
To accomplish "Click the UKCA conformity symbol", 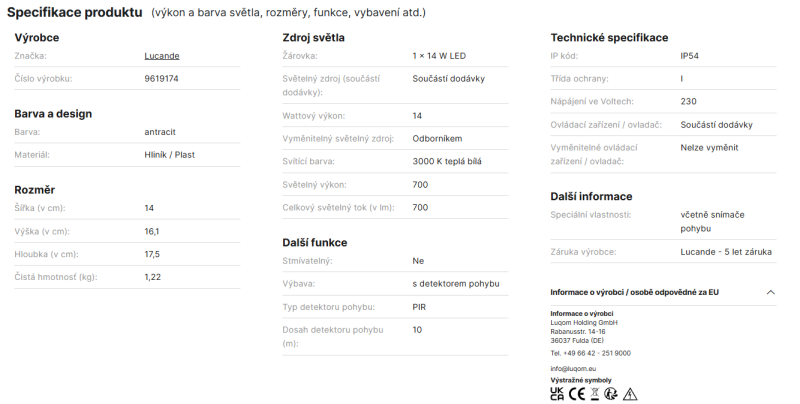I will coord(557,393).
